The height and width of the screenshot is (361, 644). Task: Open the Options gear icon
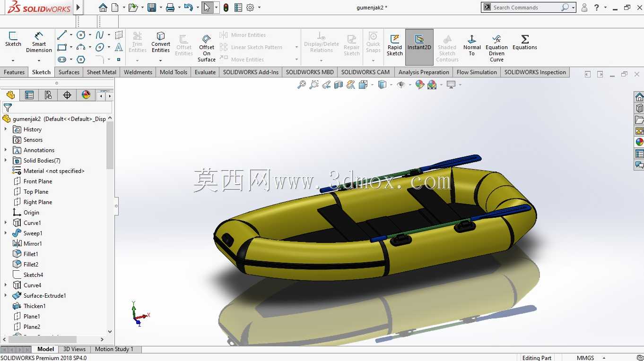tap(250, 8)
